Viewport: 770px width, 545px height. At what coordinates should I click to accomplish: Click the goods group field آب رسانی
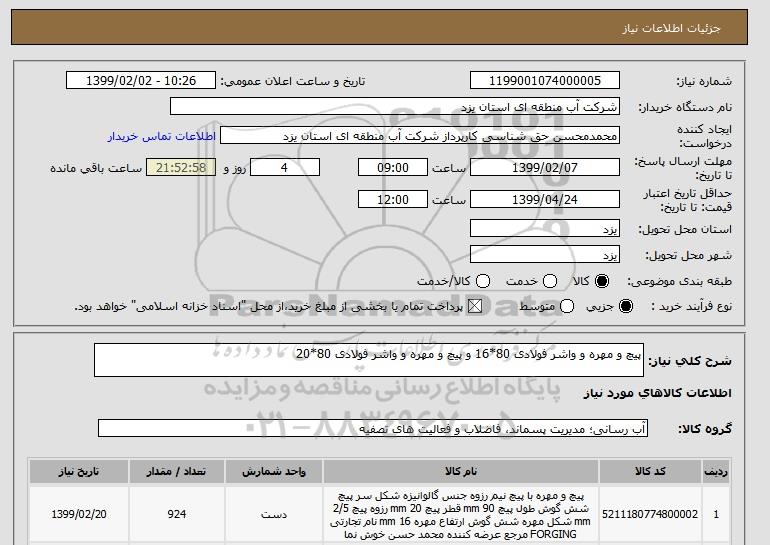373,428
